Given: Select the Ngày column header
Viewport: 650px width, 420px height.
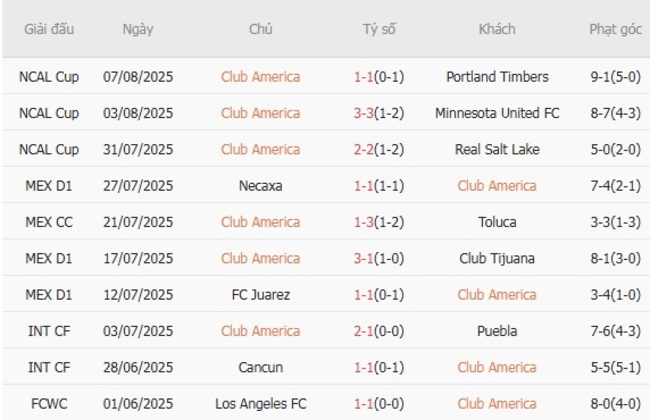Looking at the screenshot, I should tap(138, 29).
